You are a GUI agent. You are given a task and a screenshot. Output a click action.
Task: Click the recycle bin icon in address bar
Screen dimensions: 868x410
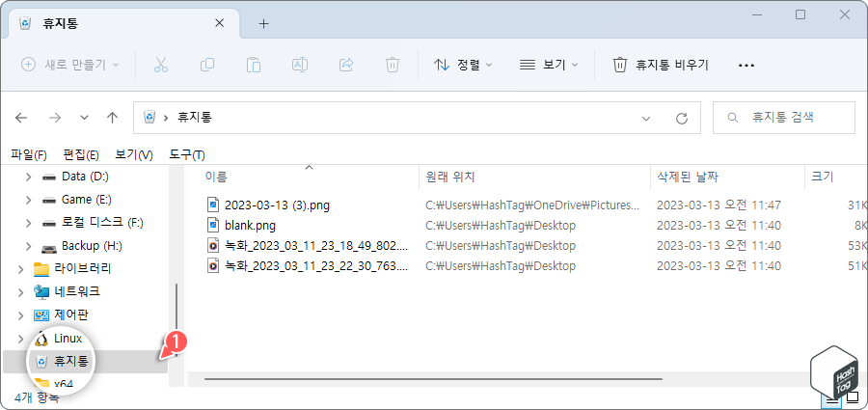pyautogui.click(x=149, y=117)
